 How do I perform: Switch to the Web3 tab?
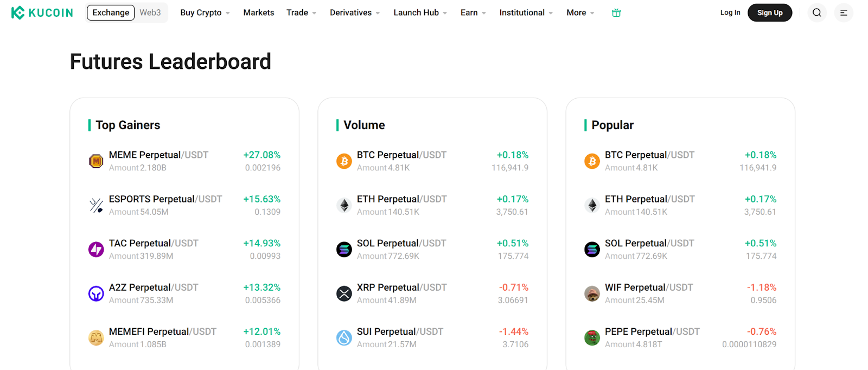click(150, 12)
